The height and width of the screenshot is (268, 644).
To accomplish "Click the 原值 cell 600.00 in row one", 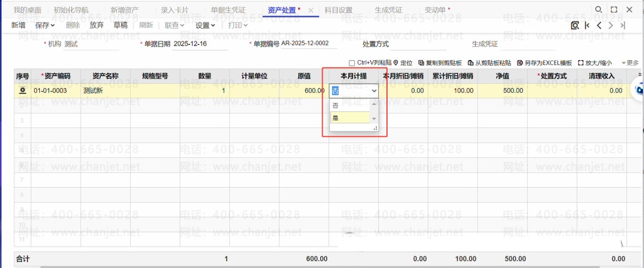I will (x=304, y=91).
